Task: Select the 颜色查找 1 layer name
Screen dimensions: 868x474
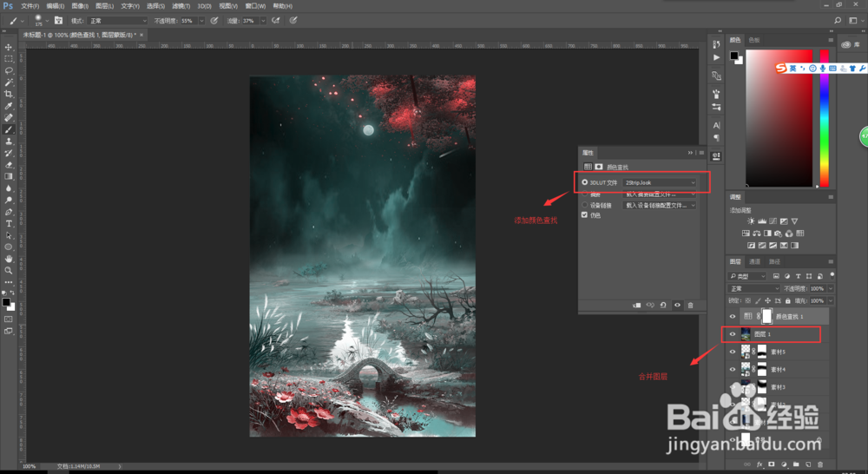Action: tap(789, 317)
